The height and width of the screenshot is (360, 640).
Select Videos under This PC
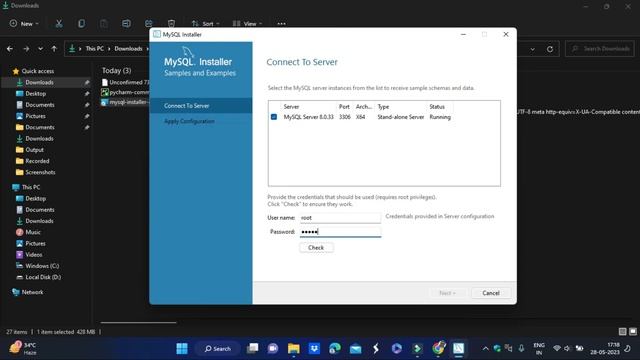point(33,254)
